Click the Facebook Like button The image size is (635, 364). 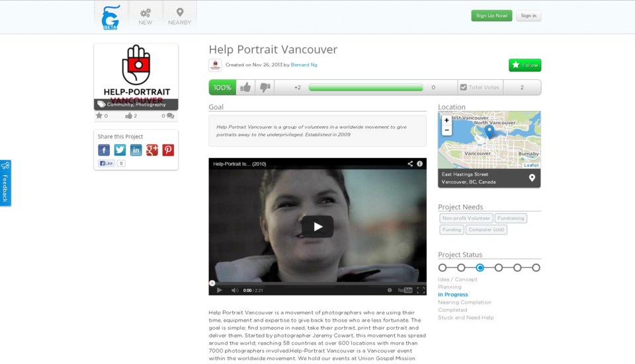[x=106, y=163]
